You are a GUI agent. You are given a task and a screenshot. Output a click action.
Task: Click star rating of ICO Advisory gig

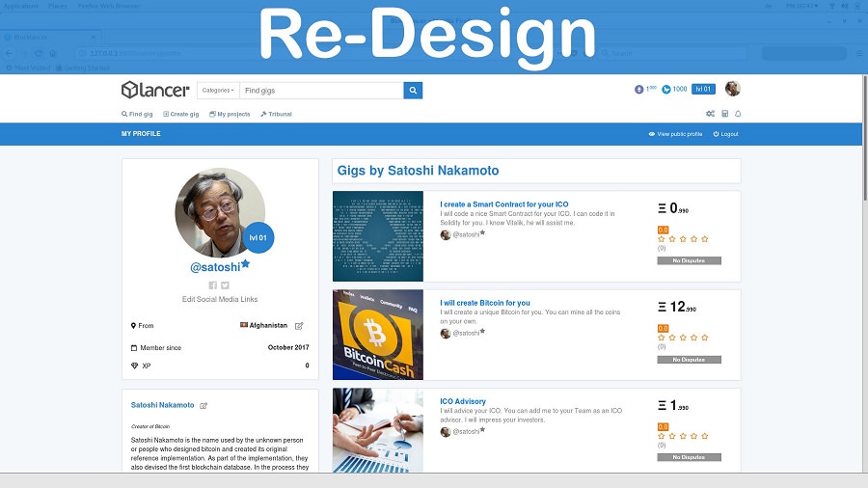(x=683, y=436)
